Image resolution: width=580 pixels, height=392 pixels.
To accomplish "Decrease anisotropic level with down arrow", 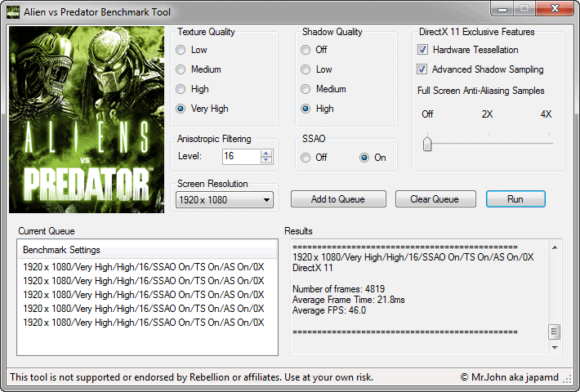I will click(266, 160).
